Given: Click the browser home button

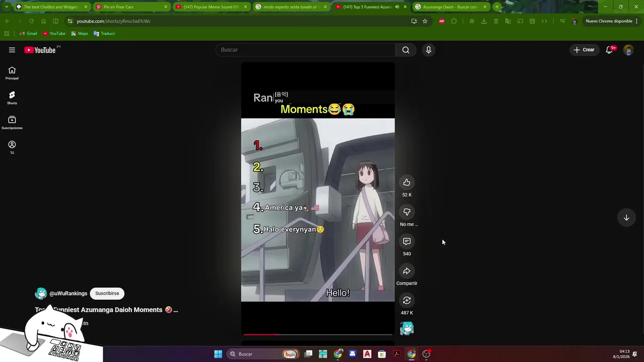Looking at the screenshot, I should [x=43, y=21].
